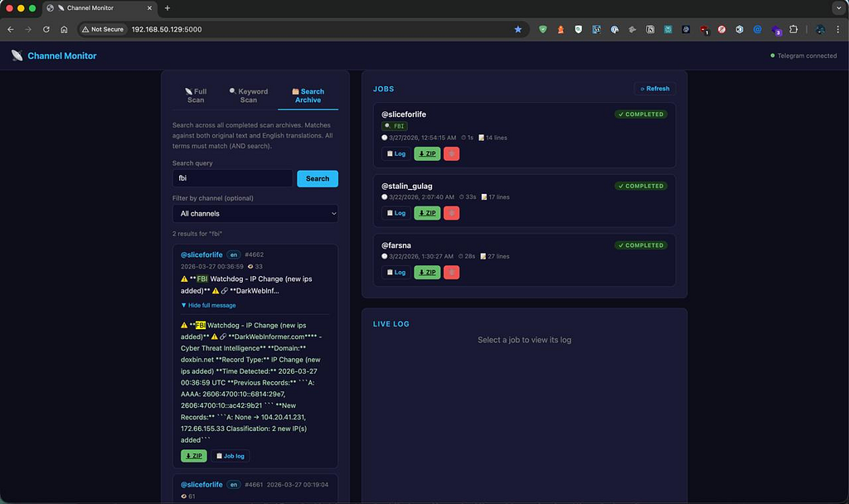Go back with the browser back arrow
Viewport: 849px width, 504px height.
point(11,29)
